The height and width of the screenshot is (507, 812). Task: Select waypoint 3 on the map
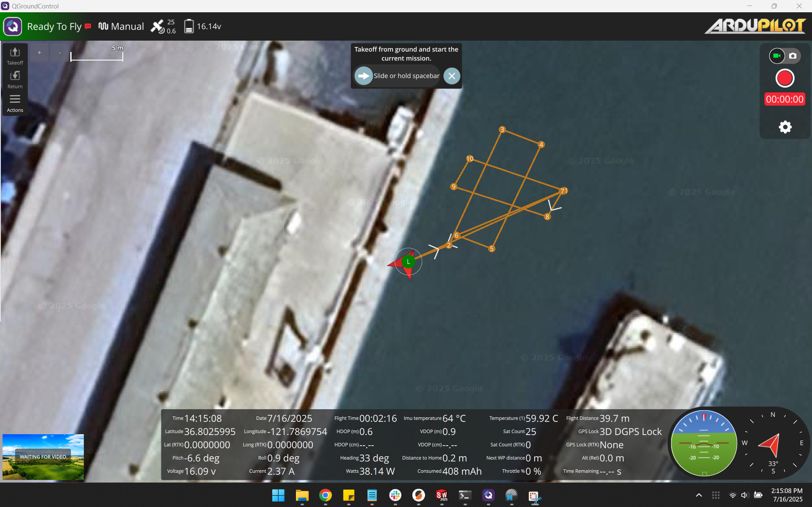pos(502,130)
